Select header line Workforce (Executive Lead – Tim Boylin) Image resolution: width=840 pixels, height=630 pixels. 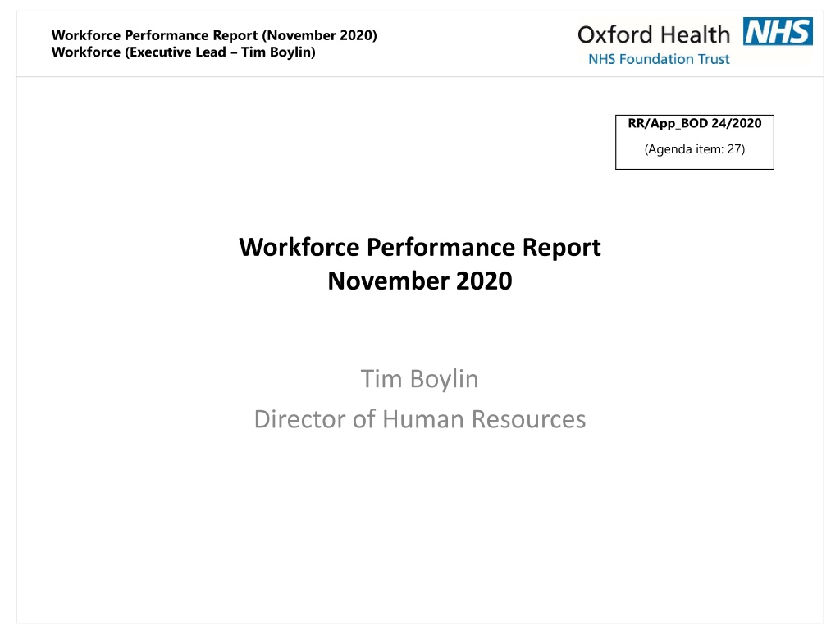pos(183,52)
